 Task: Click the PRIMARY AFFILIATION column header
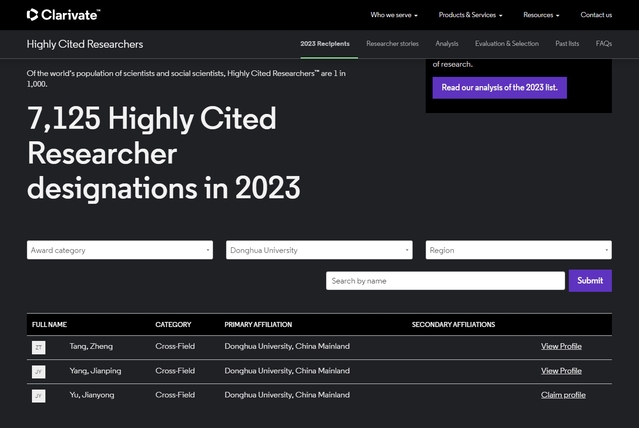click(x=258, y=324)
